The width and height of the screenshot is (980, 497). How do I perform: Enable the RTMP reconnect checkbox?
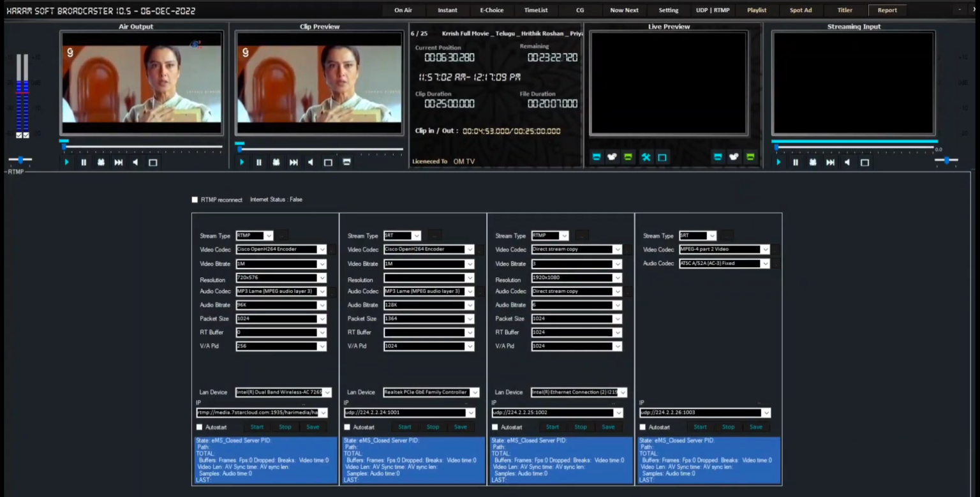click(195, 200)
